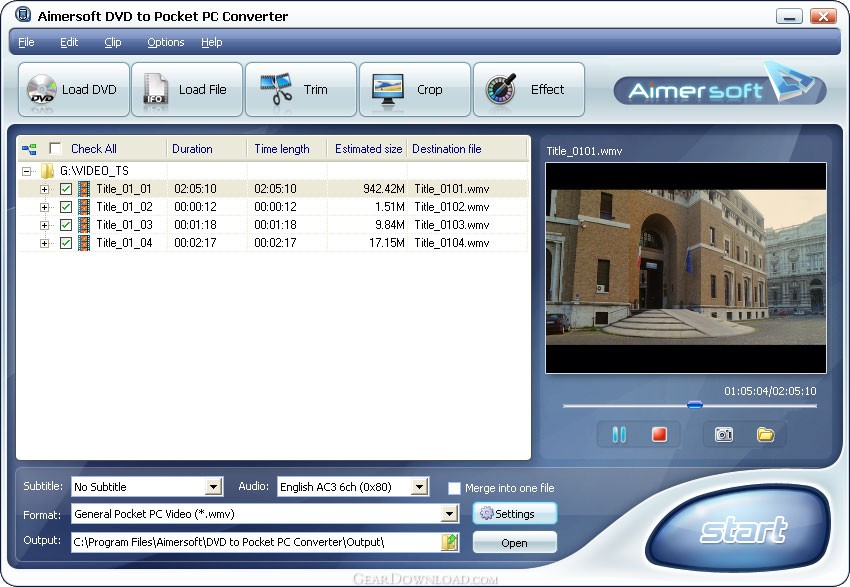This screenshot has width=850, height=587.
Task: Open the Subtitle dropdown
Action: click(214, 487)
